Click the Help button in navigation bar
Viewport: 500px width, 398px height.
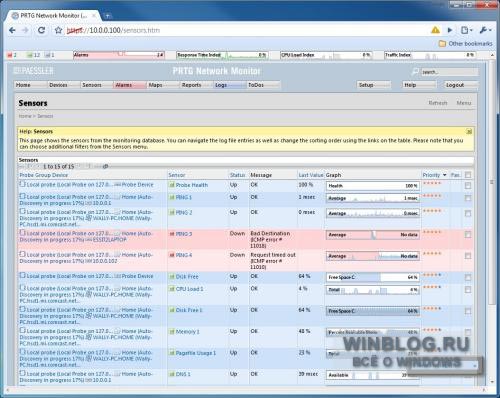[x=418, y=85]
